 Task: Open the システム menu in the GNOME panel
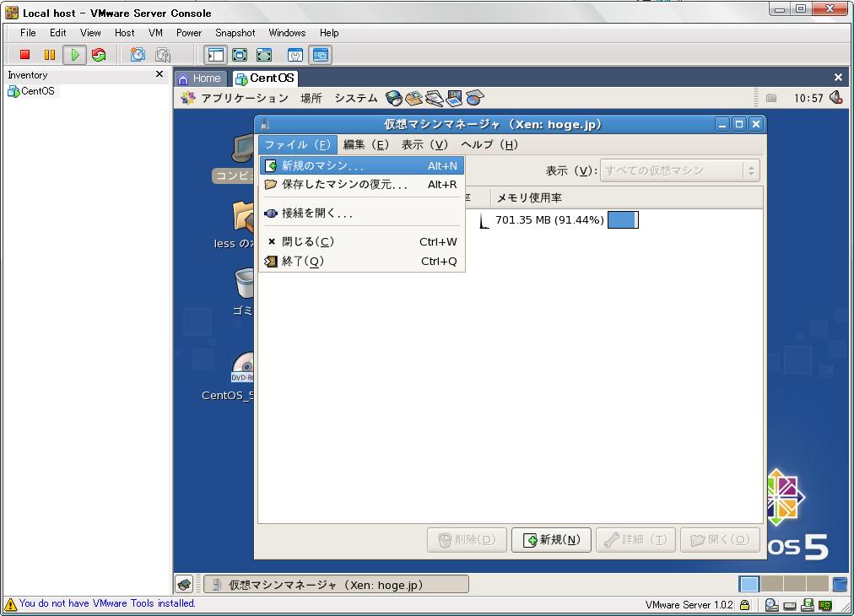point(355,98)
